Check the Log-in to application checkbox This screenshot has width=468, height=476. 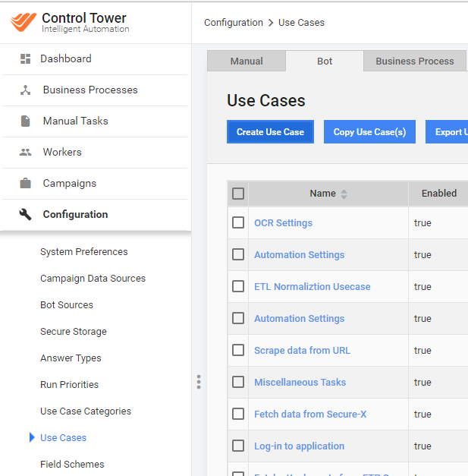click(x=238, y=446)
